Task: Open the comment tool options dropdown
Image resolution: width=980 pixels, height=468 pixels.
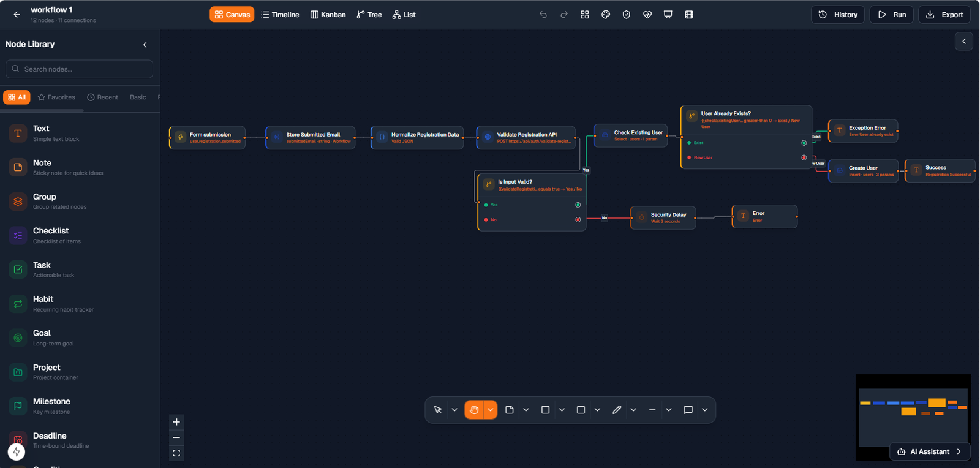Action: click(x=705, y=410)
